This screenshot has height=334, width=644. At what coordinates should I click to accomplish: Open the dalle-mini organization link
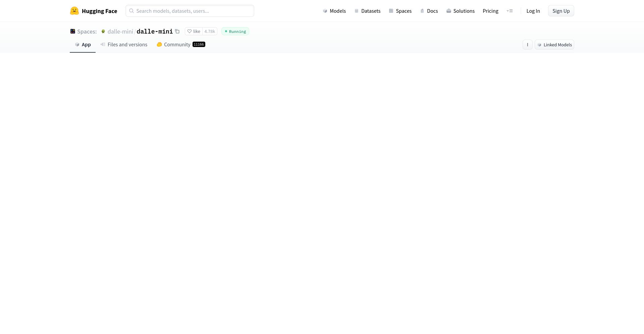(120, 32)
